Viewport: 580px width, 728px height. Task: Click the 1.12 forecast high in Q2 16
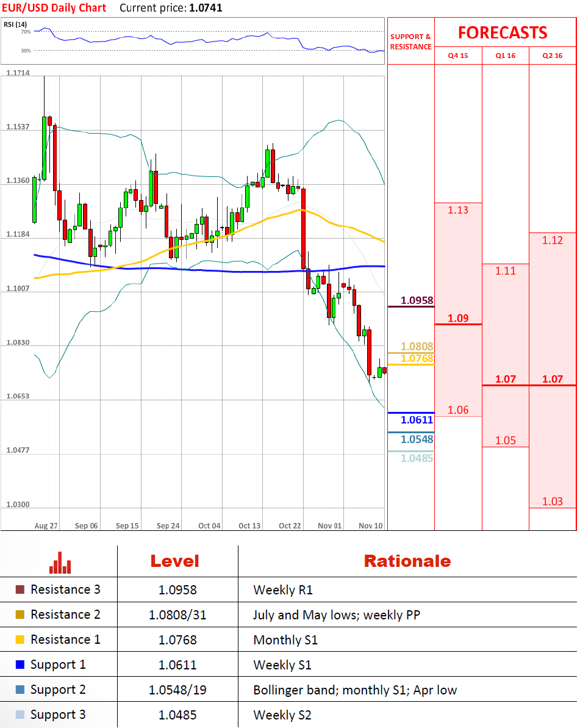click(x=552, y=240)
